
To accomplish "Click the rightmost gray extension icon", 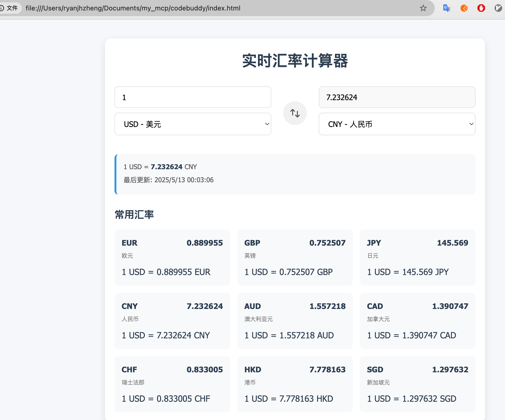I will coord(498,8).
